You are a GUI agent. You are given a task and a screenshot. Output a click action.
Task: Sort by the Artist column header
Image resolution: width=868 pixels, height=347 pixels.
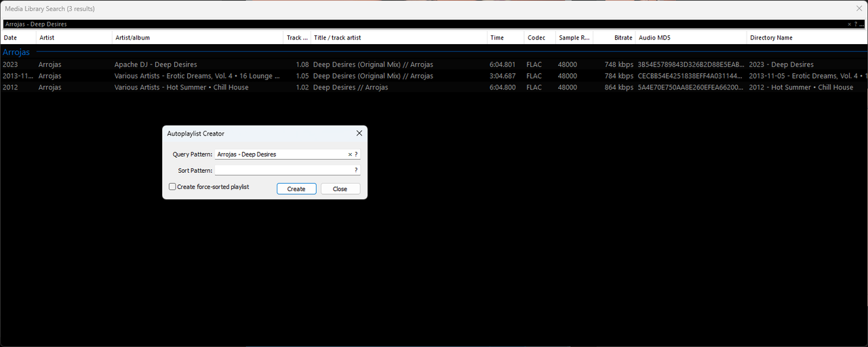tap(74, 38)
